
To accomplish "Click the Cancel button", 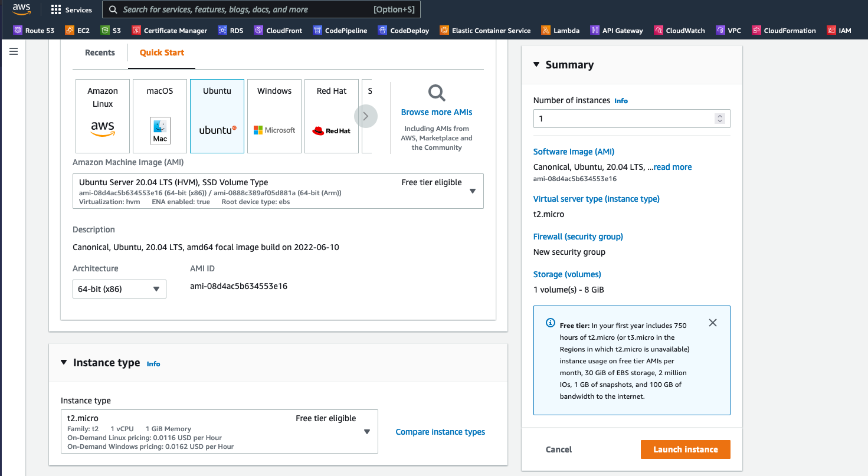I will [x=559, y=449].
